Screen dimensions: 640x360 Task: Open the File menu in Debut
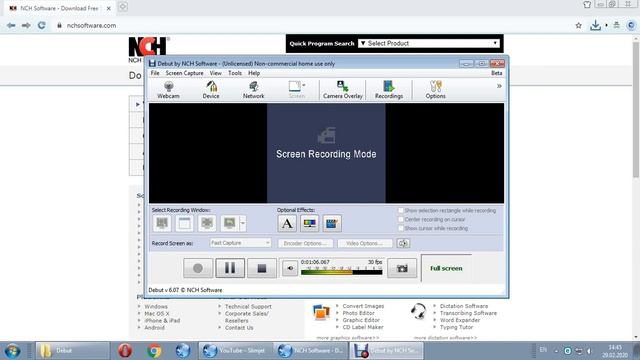tap(155, 73)
